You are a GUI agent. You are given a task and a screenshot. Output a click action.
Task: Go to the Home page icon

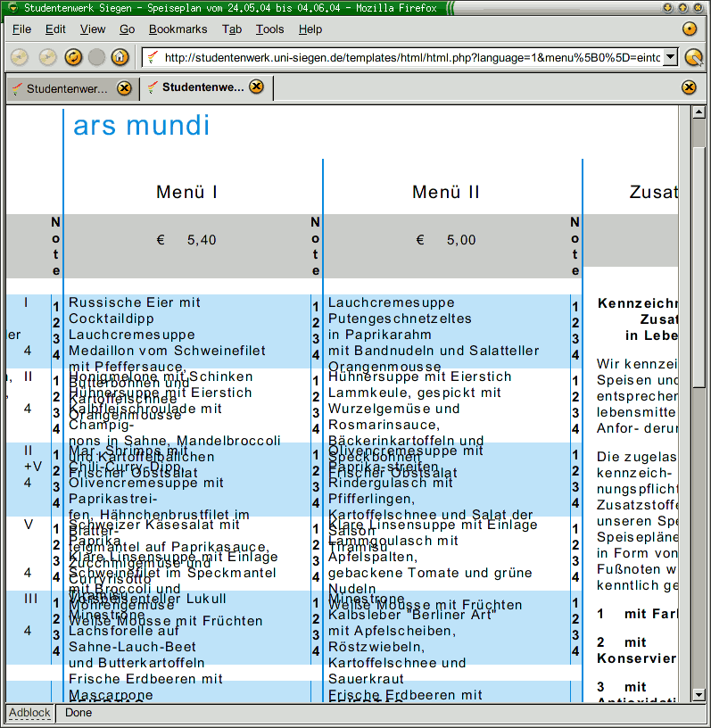pos(120,58)
